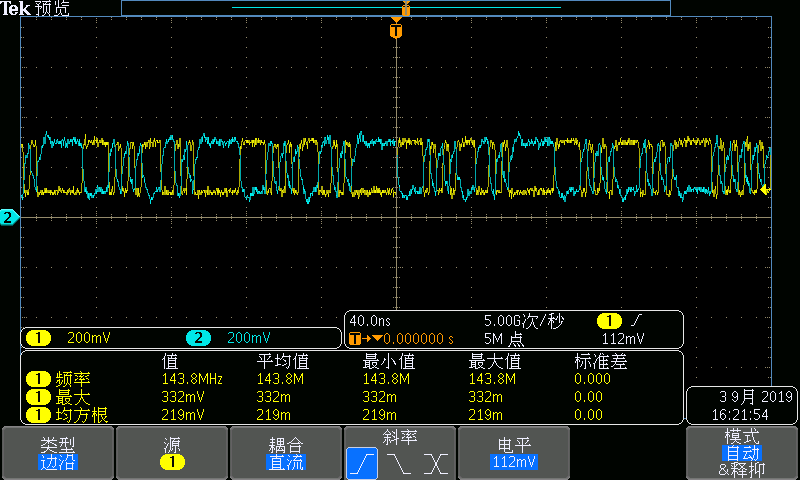Select the rising edge slope icon

362,463
